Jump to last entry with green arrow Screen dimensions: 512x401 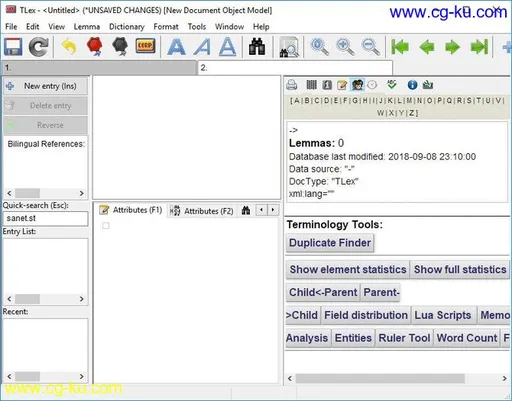tap(479, 47)
